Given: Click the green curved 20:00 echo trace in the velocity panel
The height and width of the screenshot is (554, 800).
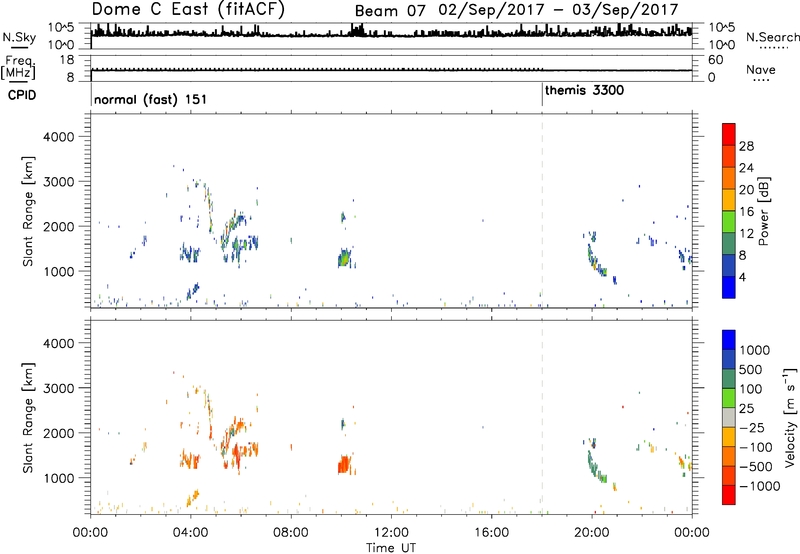Looking at the screenshot, I should point(595,467).
